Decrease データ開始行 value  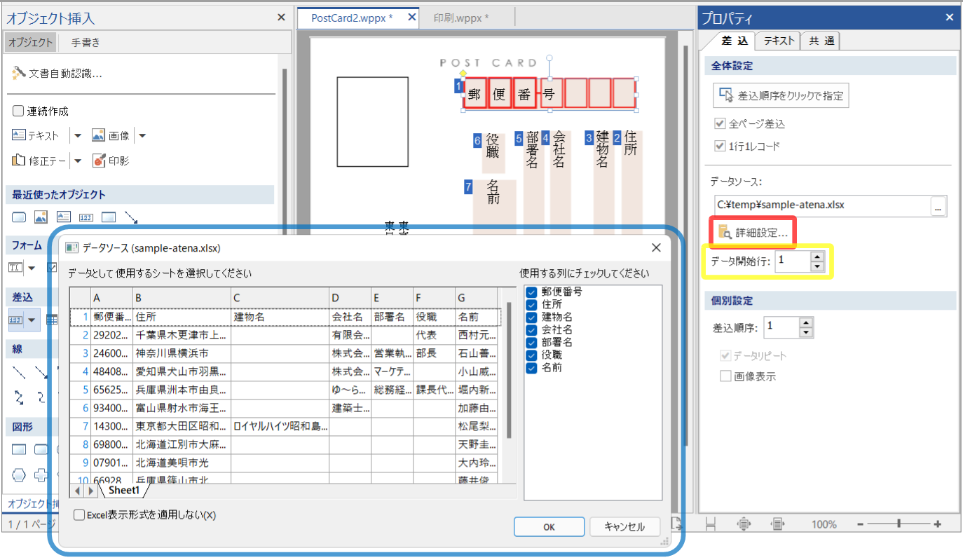(x=817, y=266)
